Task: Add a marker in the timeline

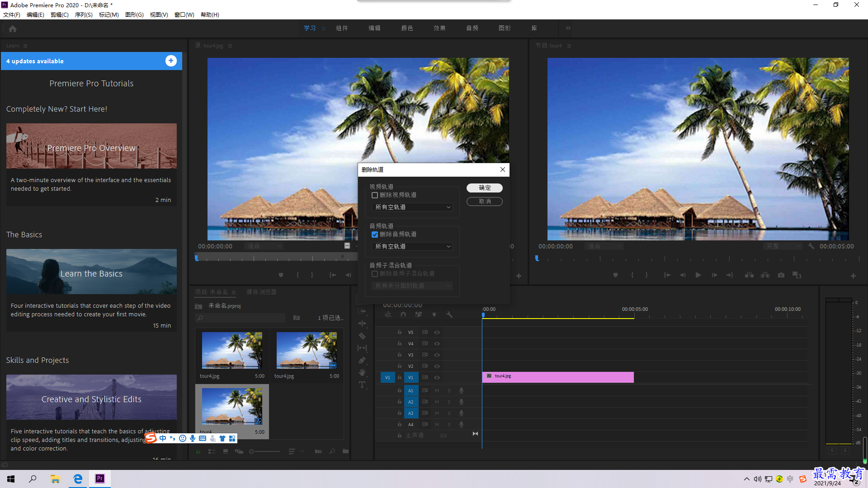Action: click(434, 314)
